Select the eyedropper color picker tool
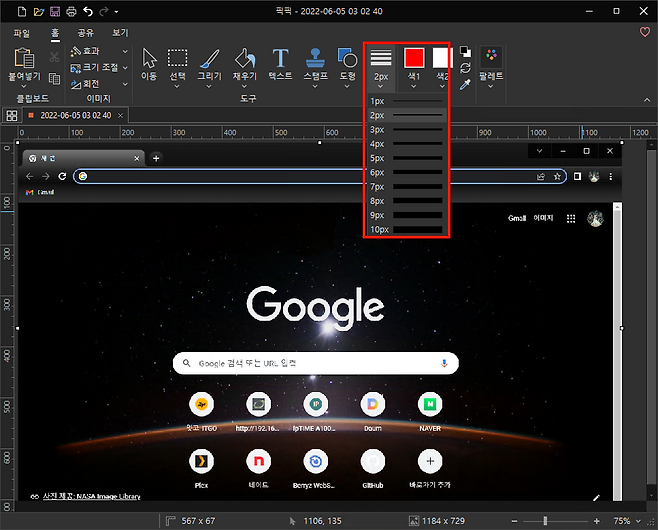The height and width of the screenshot is (530, 658). pyautogui.click(x=465, y=85)
